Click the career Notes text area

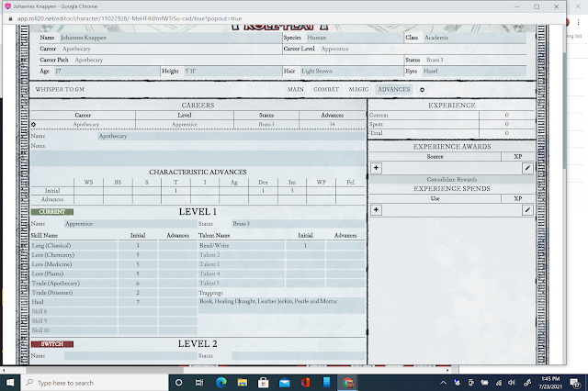198,158
